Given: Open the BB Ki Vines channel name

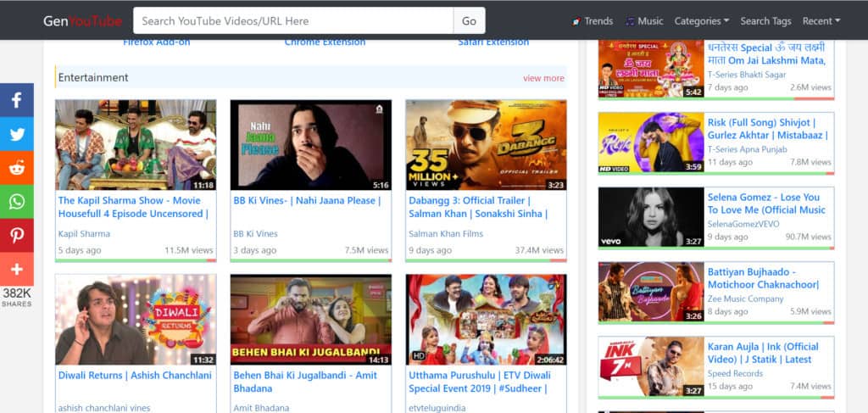Looking at the screenshot, I should [256, 233].
